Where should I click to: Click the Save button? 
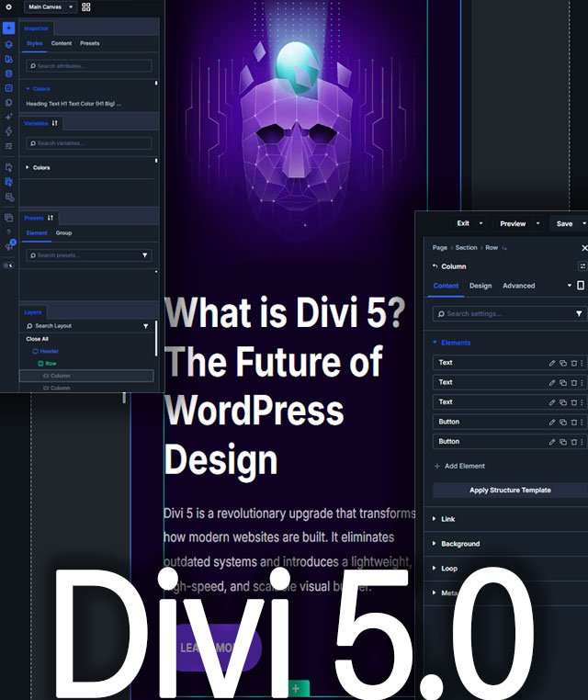[x=564, y=223]
